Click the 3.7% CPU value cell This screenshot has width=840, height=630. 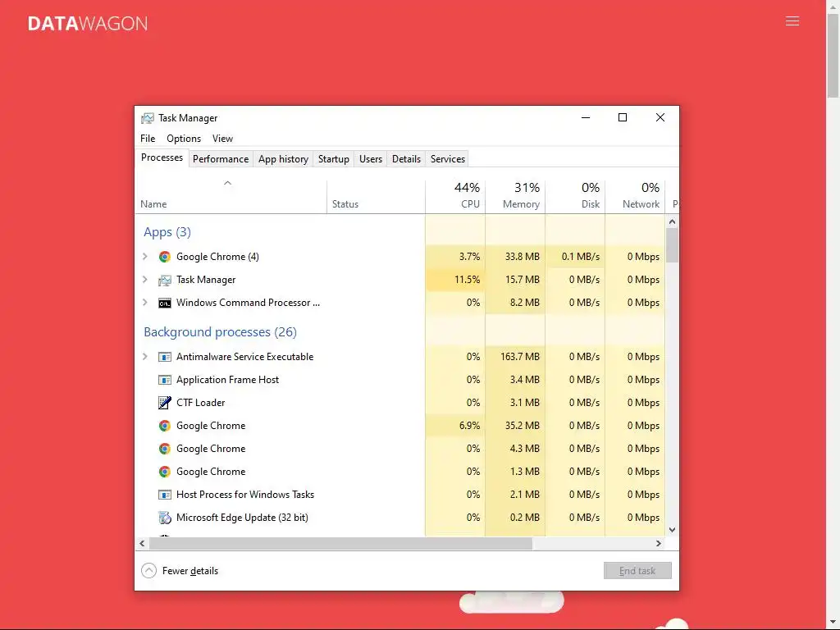[455, 257]
